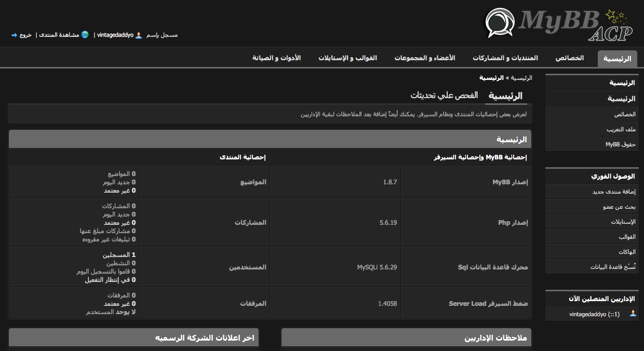Click نُسَخ قاعدة البيانات sidebar link
644x351 pixels.
tap(613, 267)
